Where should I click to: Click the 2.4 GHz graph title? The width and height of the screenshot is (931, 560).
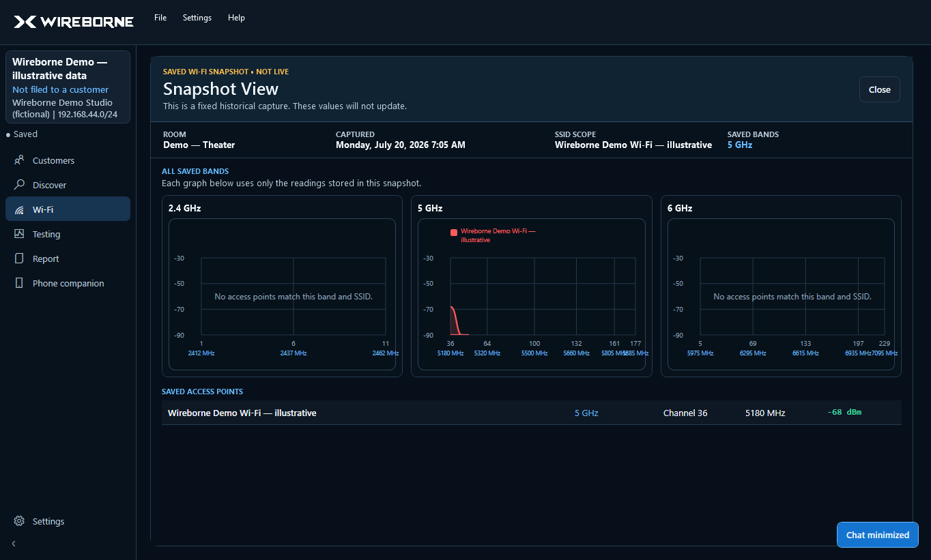[184, 208]
